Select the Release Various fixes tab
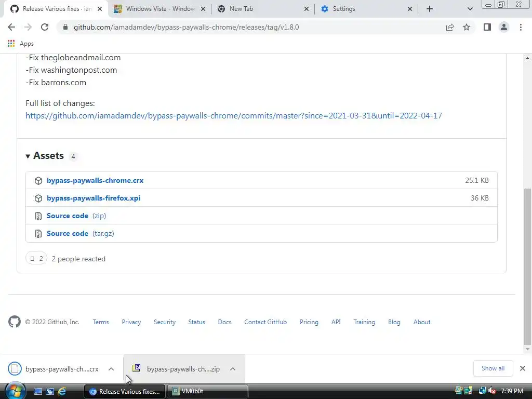The image size is (532, 399). tap(56, 9)
